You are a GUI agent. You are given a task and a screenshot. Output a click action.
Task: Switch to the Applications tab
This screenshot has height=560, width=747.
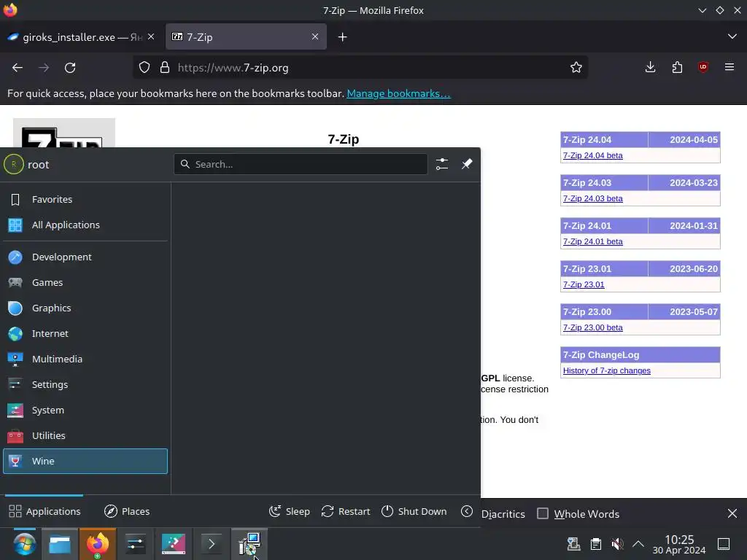point(44,511)
